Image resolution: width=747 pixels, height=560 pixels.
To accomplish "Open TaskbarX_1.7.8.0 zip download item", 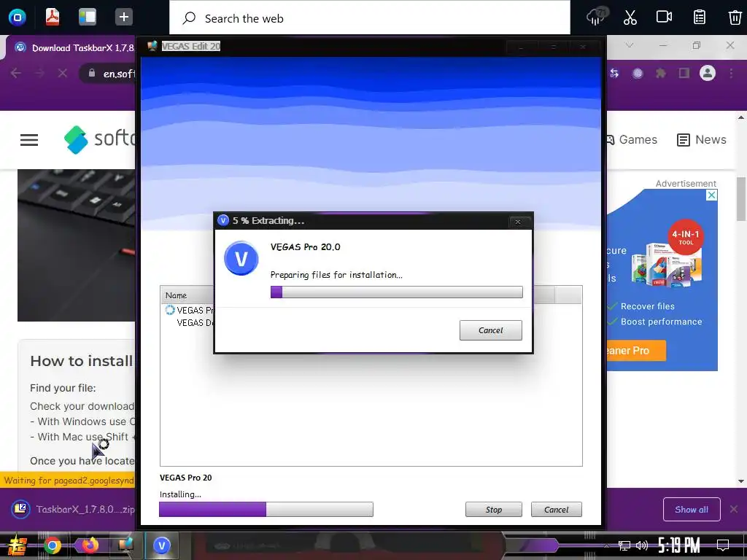I will [73, 509].
